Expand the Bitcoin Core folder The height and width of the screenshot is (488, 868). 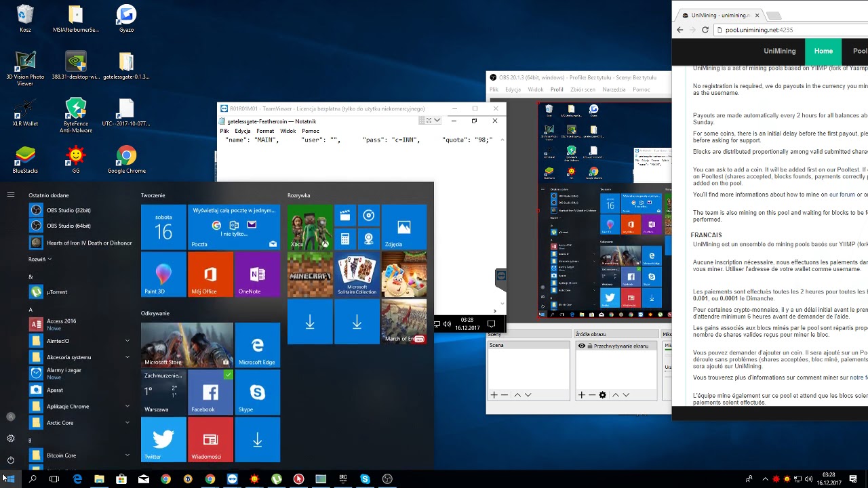(127, 455)
